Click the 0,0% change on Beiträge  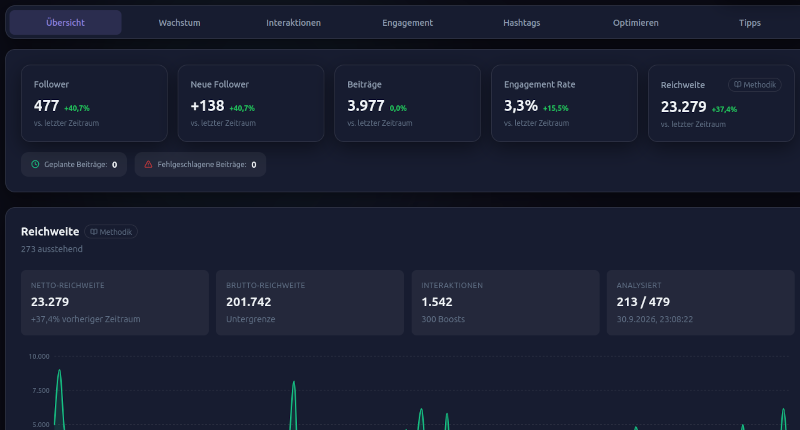pos(398,108)
